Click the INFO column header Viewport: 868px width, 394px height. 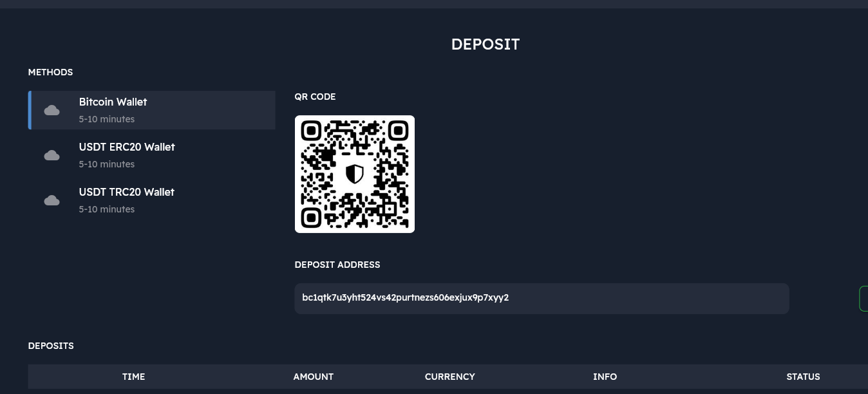tap(605, 377)
